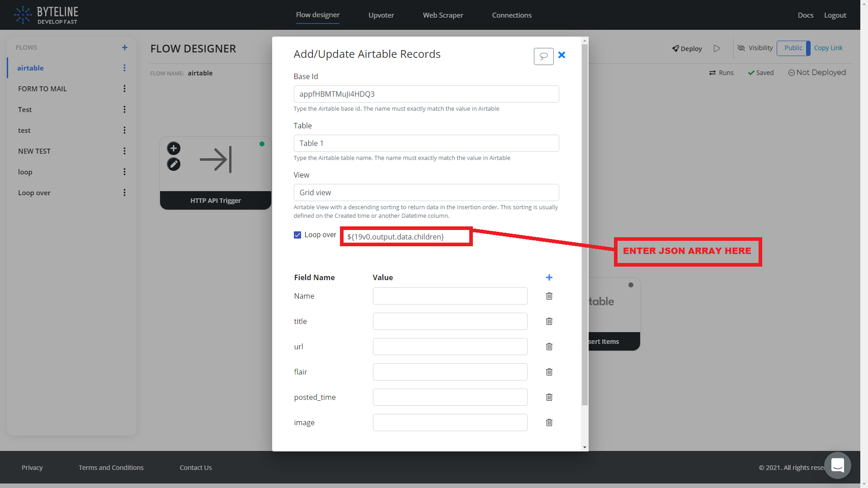
Task: Click Copy Link
Action: [x=828, y=48]
